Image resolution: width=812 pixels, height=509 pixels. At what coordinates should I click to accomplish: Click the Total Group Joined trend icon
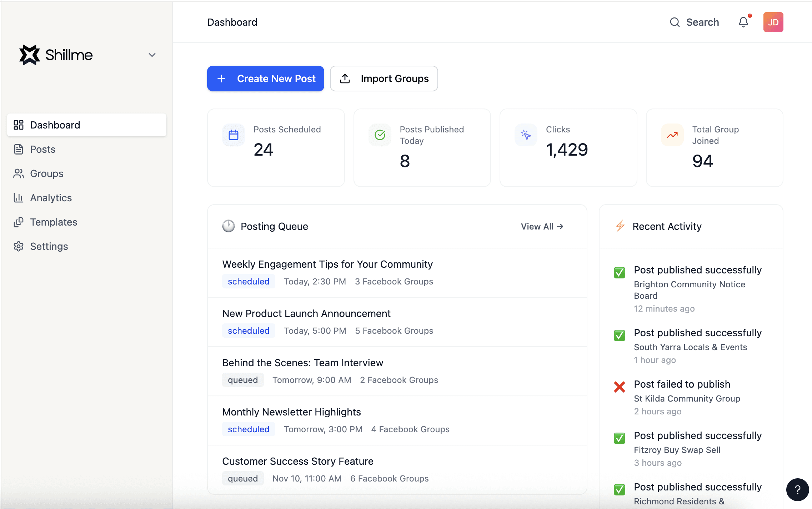tap(672, 135)
